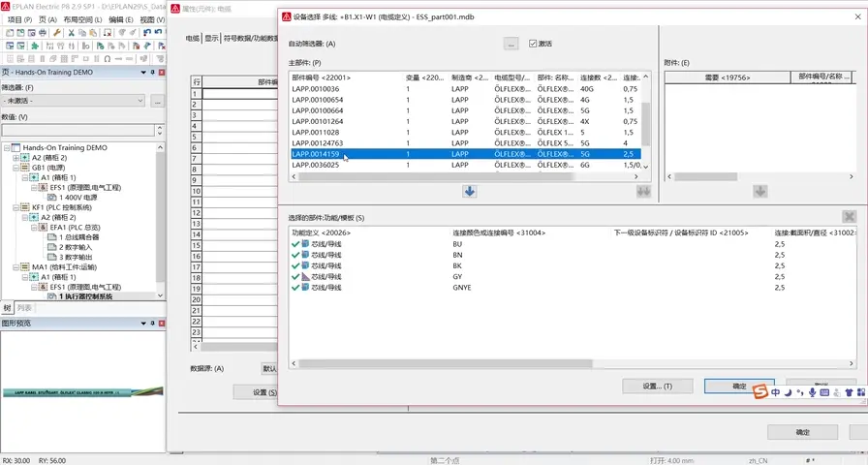Open the 编辑 (E) menu

tap(121, 19)
